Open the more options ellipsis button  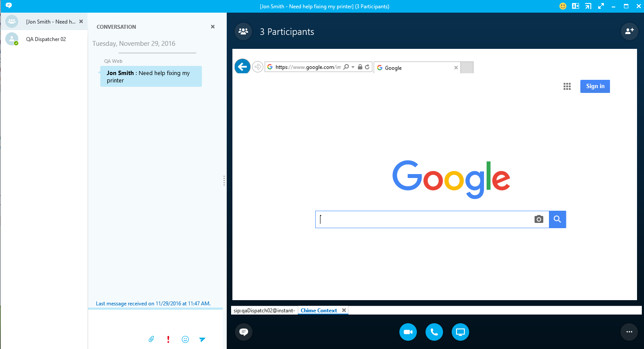click(629, 332)
